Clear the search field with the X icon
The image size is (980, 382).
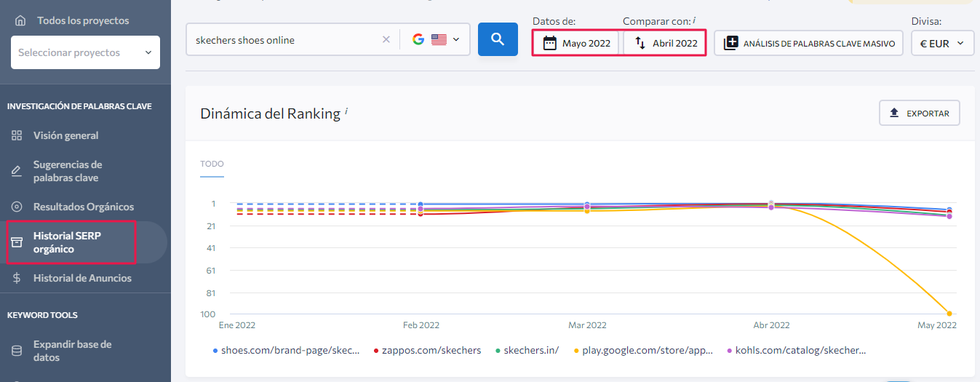point(386,40)
